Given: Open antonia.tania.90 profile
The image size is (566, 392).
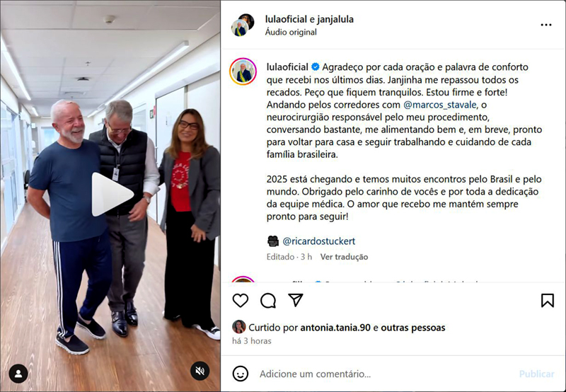Looking at the screenshot, I should (x=335, y=328).
